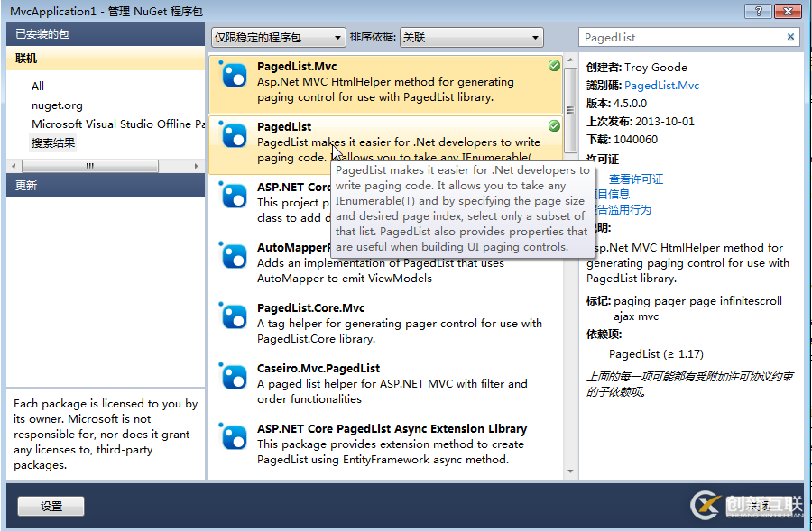Click the AutoMapper package icon
Image resolution: width=812 pixels, height=531 pixels.
(233, 256)
